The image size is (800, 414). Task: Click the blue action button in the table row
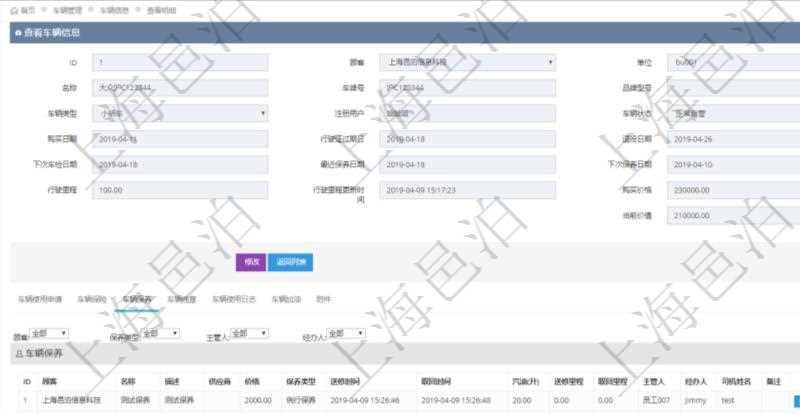795,401
